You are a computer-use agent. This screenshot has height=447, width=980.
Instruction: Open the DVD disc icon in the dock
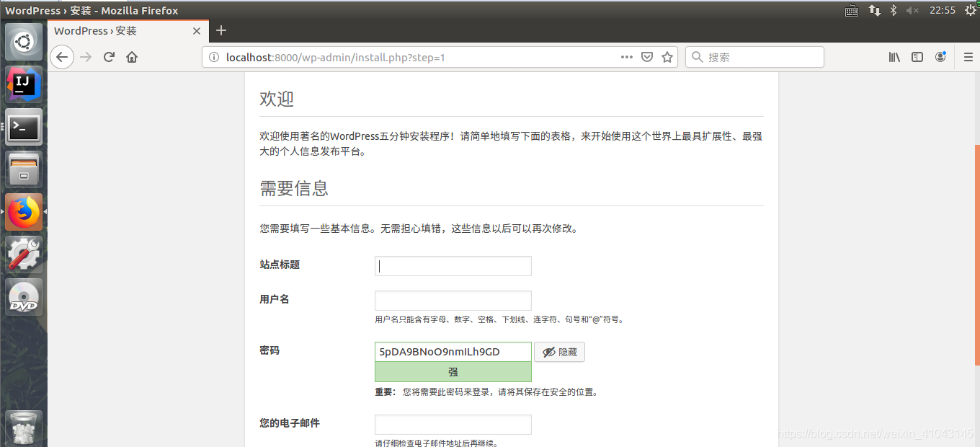coord(24,298)
